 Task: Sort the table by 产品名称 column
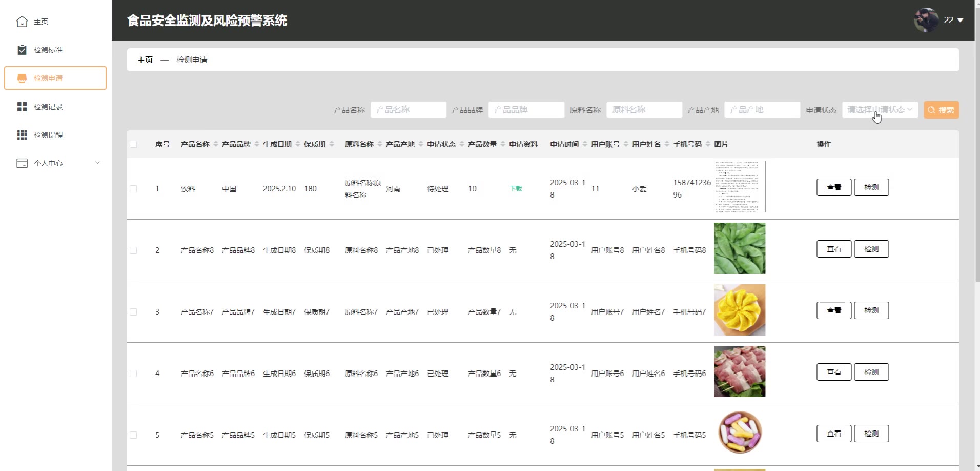pos(216,144)
